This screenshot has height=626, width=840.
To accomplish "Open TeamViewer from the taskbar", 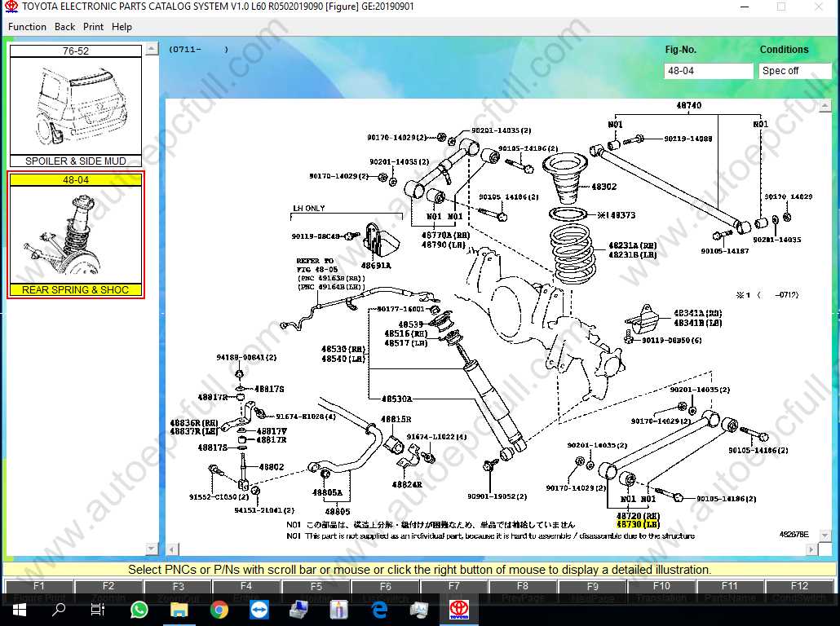I will click(x=259, y=610).
